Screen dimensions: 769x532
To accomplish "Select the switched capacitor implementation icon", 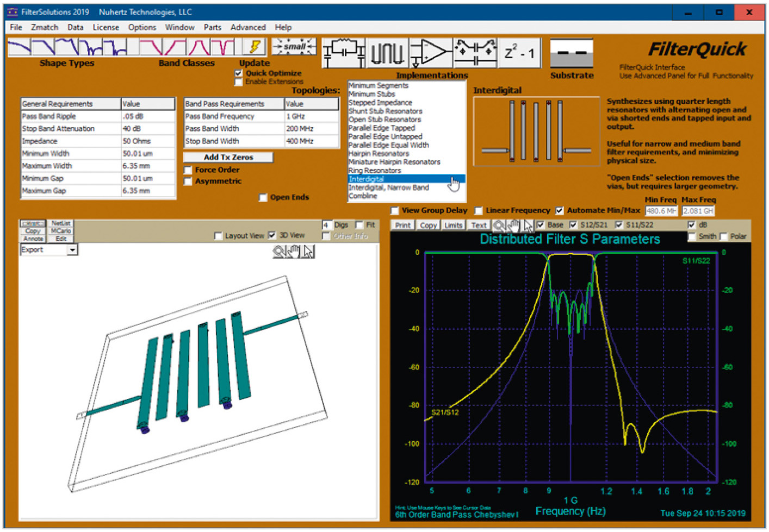I will (x=475, y=53).
